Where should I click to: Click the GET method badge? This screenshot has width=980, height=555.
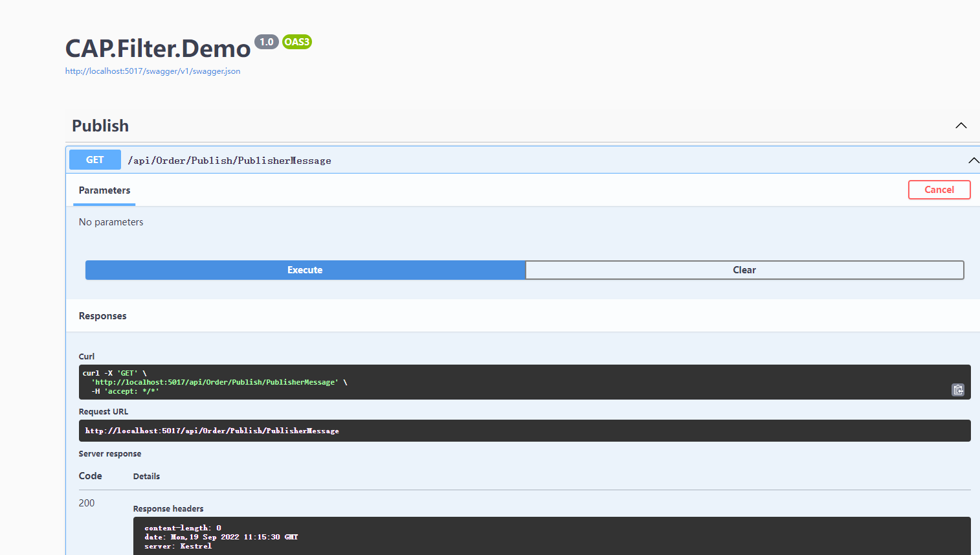[x=95, y=160]
